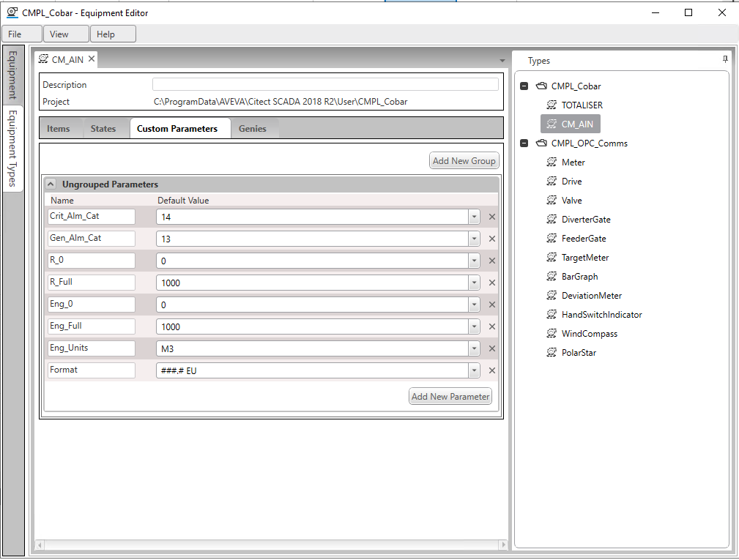Open the Help menu

tap(113, 34)
